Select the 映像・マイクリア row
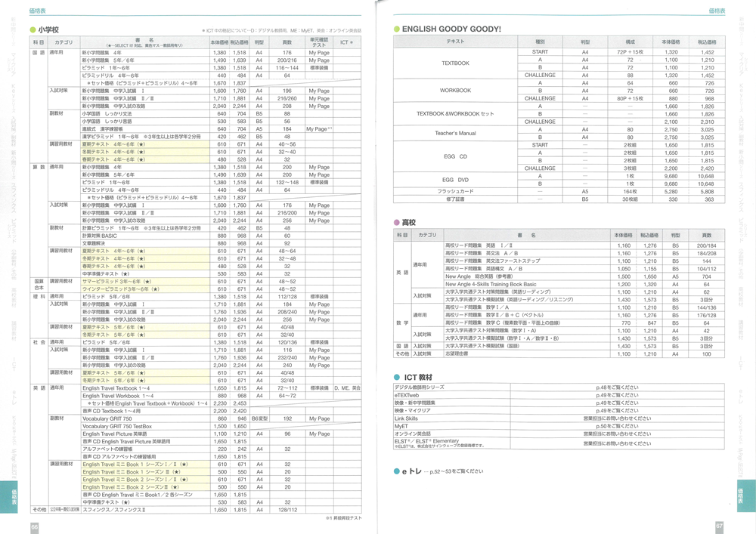This screenshot has height=534, width=756. pos(559,411)
